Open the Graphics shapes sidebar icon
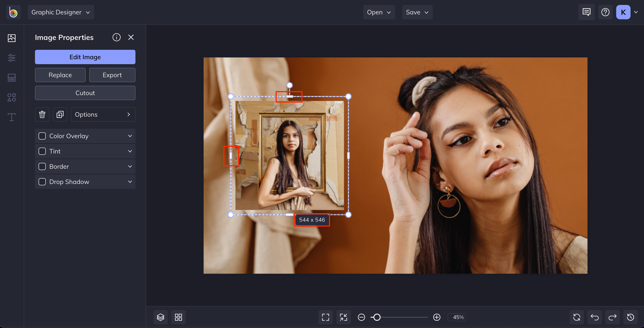644x328 pixels. (11, 97)
